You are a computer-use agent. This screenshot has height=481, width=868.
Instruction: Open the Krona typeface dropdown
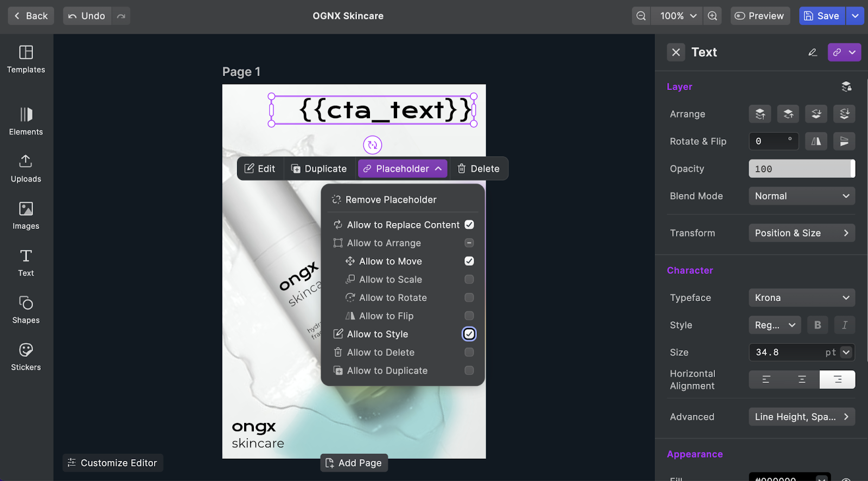802,297
